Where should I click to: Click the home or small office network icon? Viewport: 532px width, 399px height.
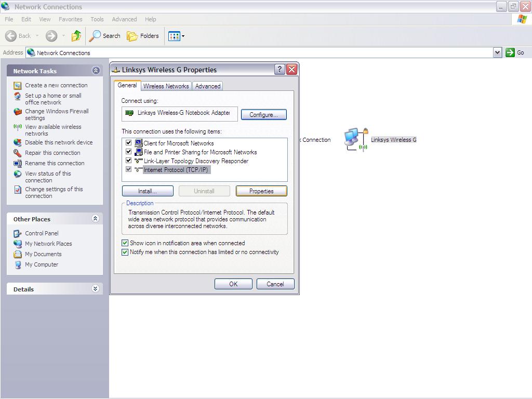(x=18, y=96)
